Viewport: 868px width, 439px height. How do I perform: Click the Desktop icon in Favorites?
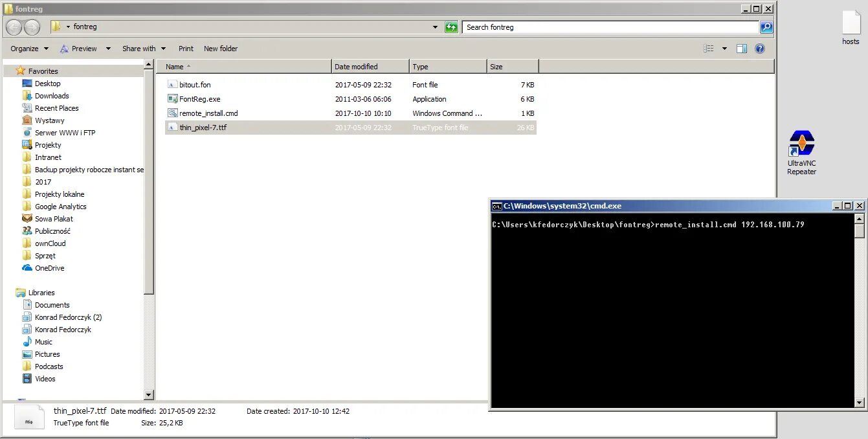[x=27, y=84]
